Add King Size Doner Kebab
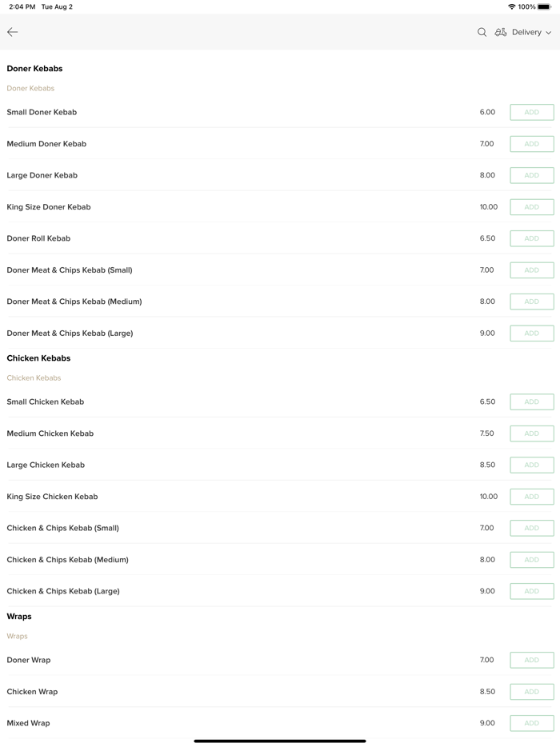 [x=531, y=207]
